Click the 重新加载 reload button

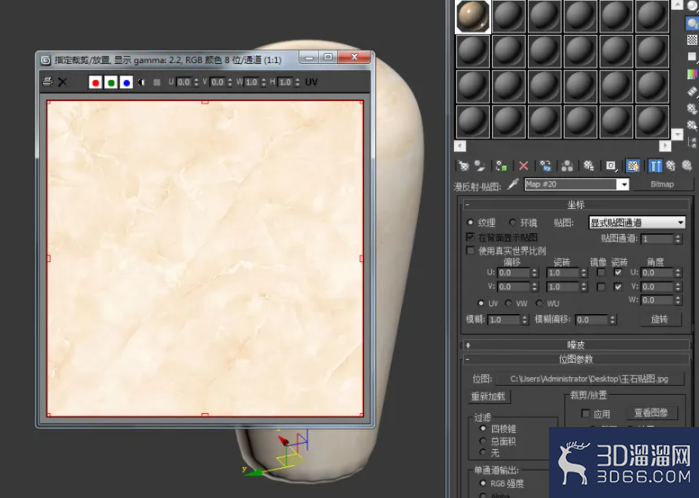pyautogui.click(x=488, y=396)
